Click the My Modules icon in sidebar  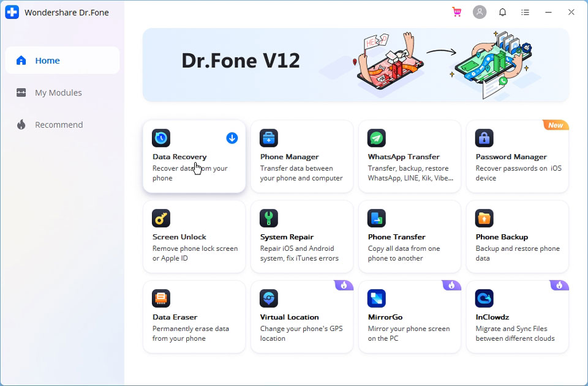coord(21,92)
